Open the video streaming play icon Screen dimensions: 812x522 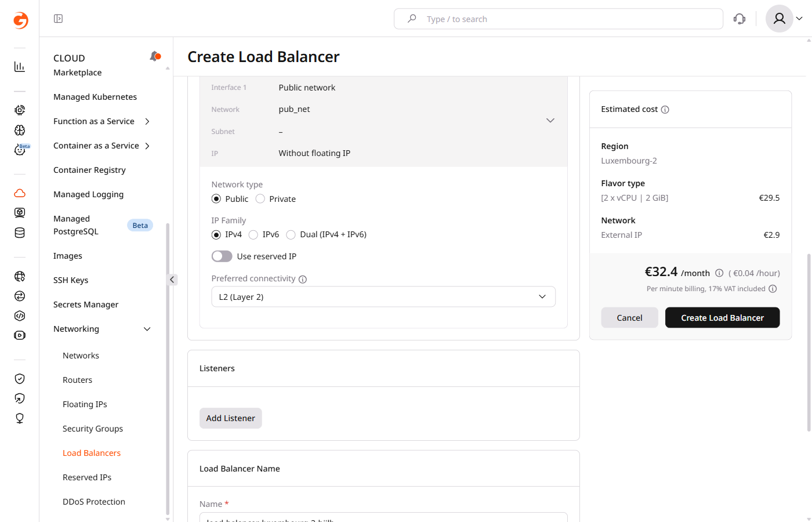pyautogui.click(x=20, y=335)
